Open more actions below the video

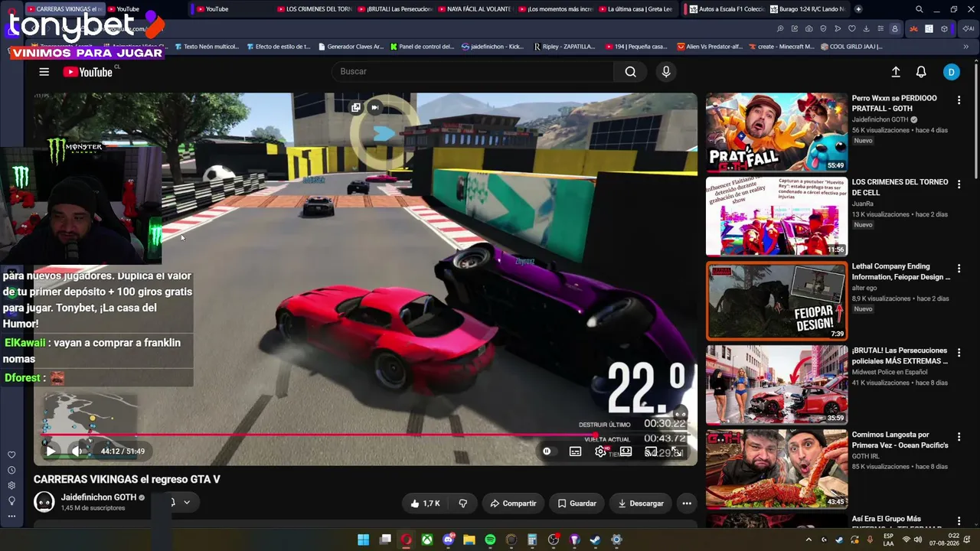coord(687,504)
